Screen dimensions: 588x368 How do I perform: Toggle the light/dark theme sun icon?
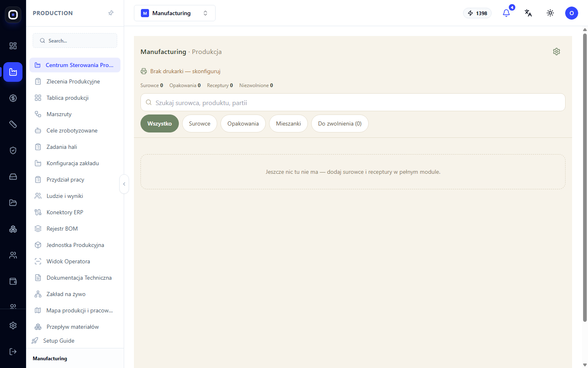click(x=550, y=13)
